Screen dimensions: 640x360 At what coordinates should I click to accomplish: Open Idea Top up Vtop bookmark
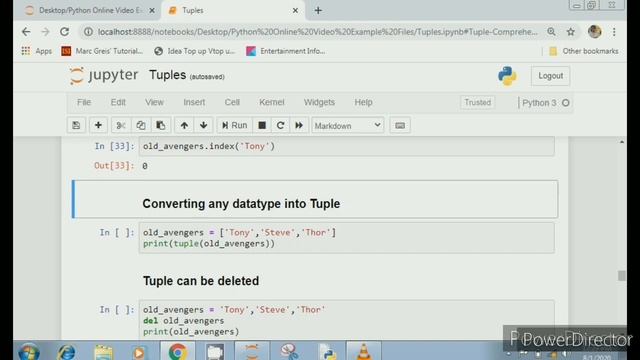(x=195, y=51)
